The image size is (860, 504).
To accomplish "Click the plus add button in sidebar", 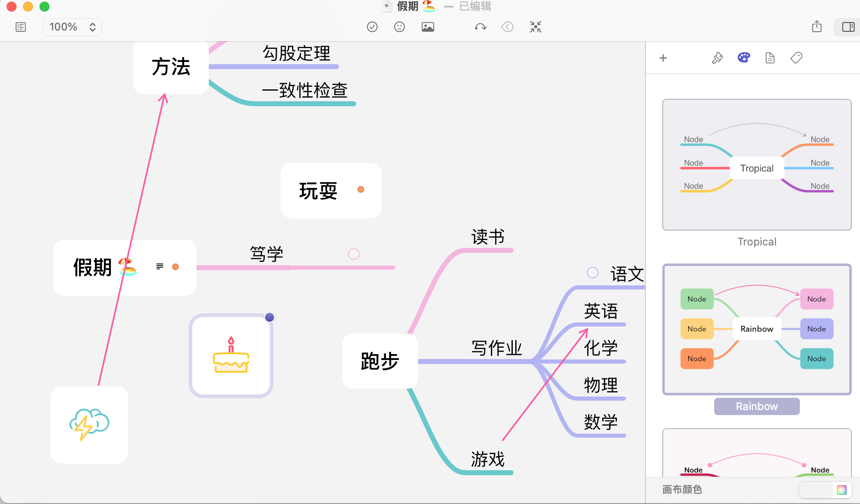I will coord(663,58).
